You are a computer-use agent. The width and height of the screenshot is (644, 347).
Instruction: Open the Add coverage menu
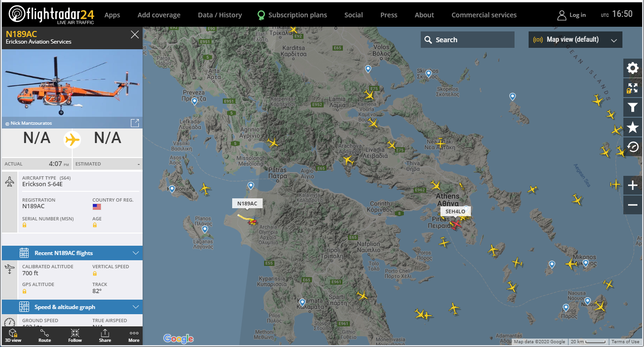tap(159, 15)
